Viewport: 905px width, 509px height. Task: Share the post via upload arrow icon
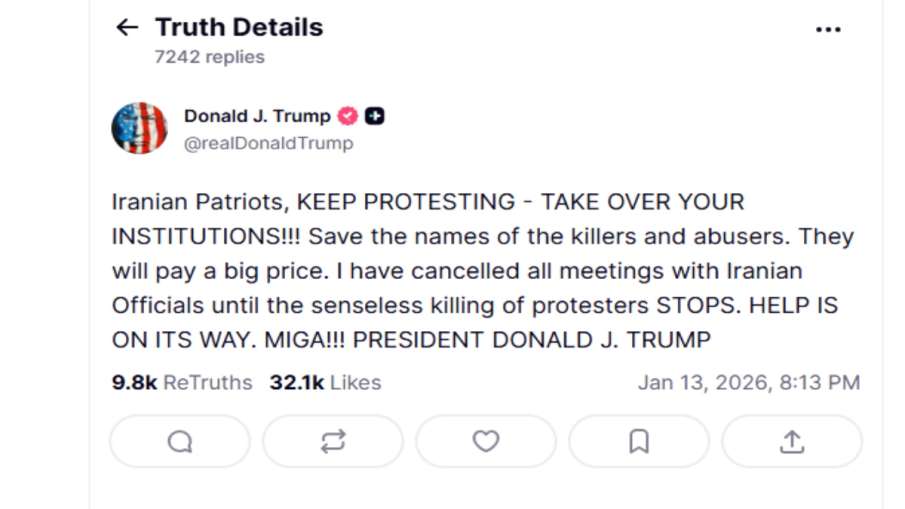pos(792,441)
